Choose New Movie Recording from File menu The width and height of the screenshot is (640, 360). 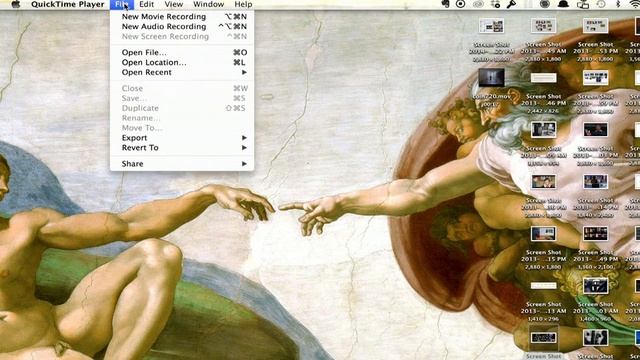tap(182, 17)
